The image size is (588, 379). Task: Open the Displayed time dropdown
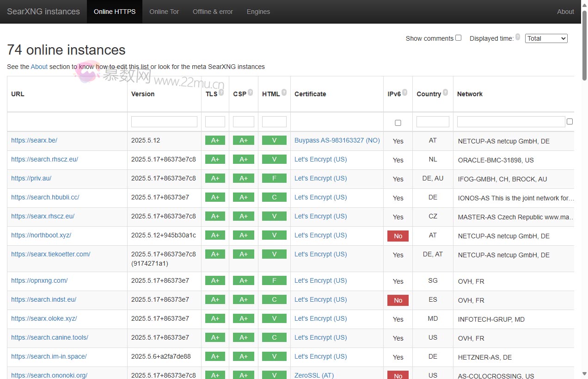click(x=546, y=38)
